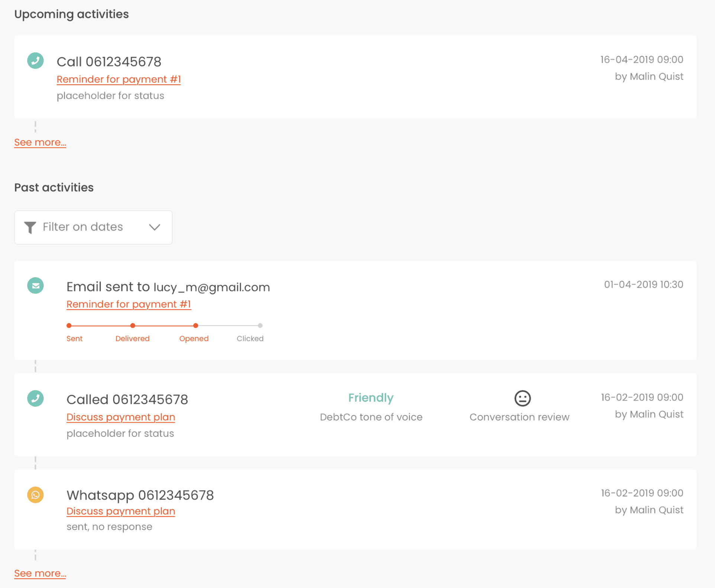Click the Clicked endpoint on email progress
This screenshot has width=715, height=588.
point(260,326)
